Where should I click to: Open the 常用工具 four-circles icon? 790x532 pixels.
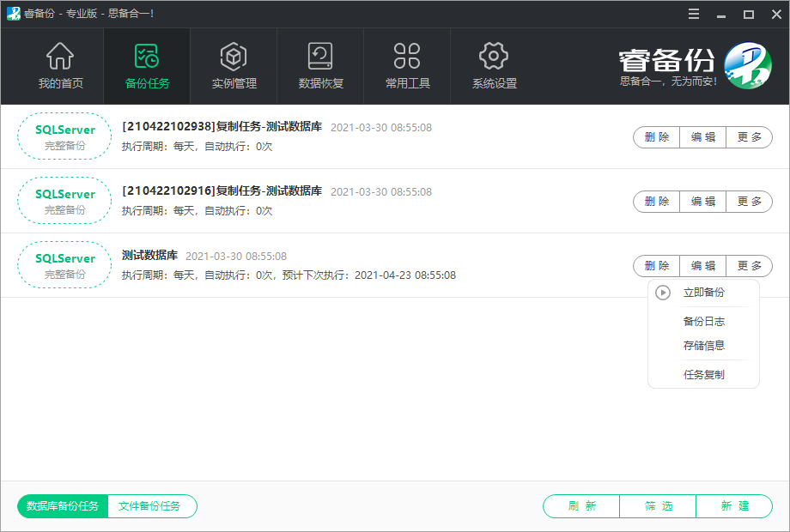point(407,56)
